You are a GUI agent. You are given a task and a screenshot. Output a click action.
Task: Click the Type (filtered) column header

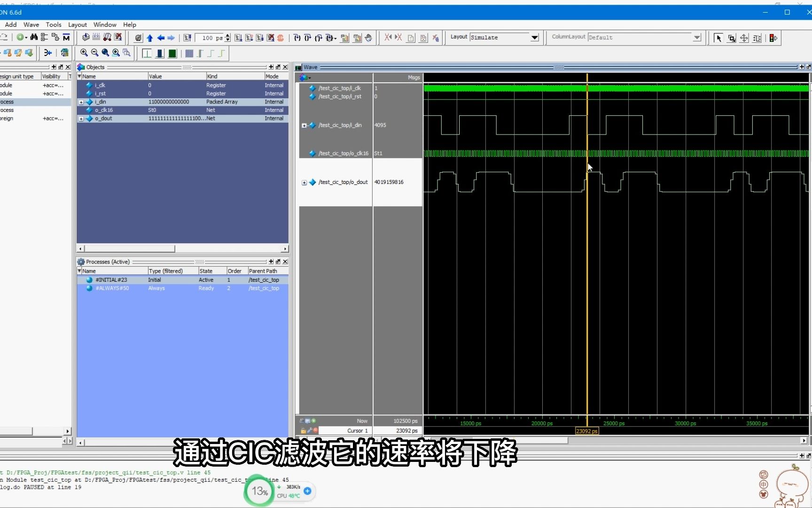172,271
